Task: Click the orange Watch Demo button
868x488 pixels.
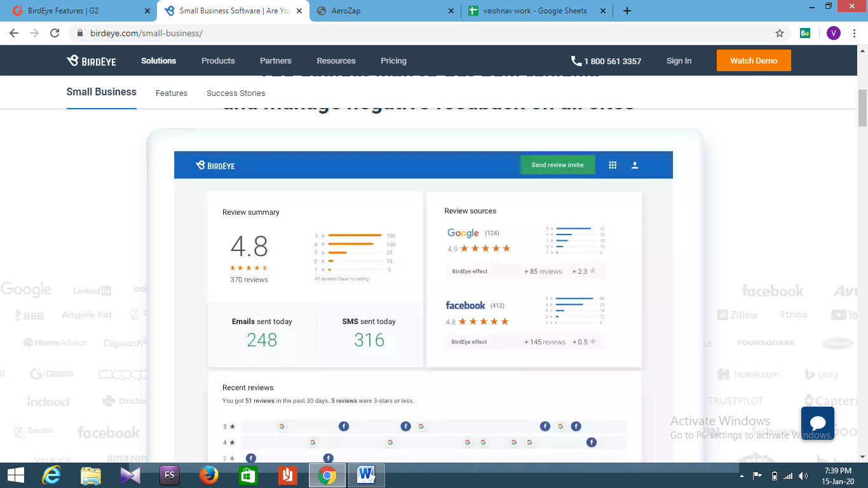Action: [754, 60]
